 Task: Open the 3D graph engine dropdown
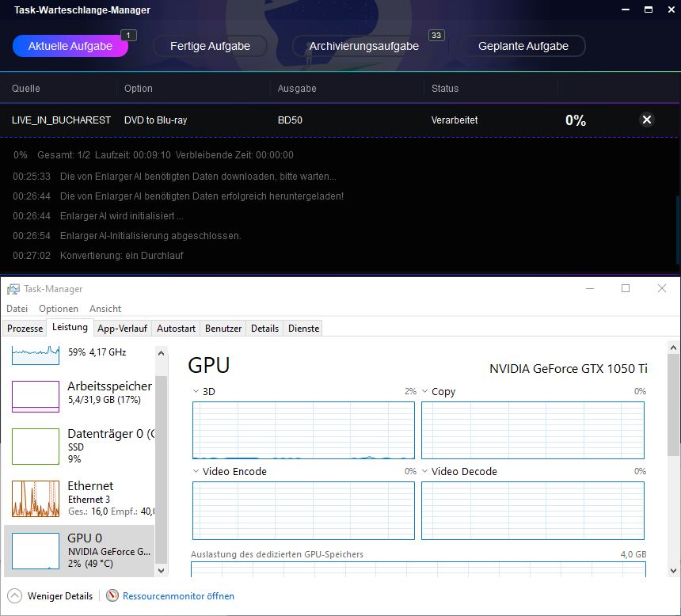tap(197, 392)
